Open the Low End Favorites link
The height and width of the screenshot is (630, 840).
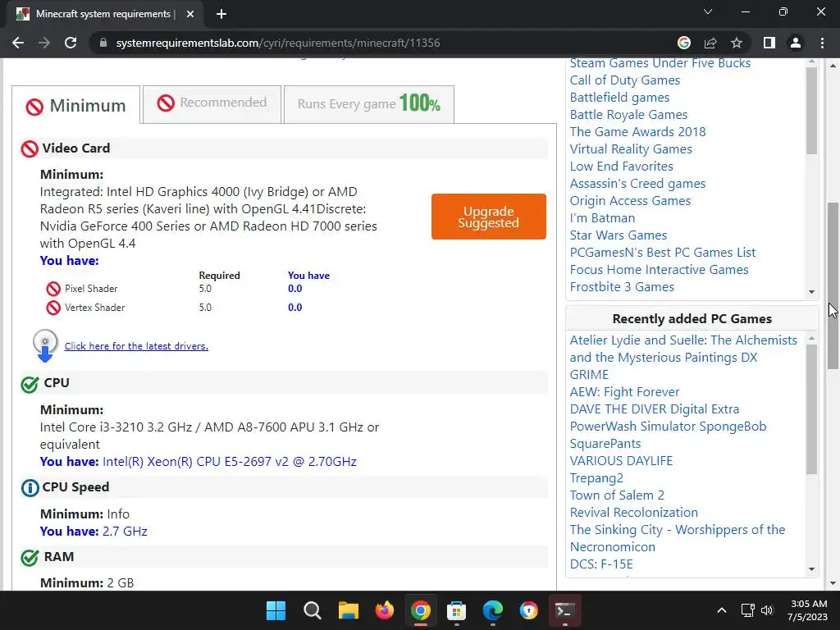pos(622,166)
